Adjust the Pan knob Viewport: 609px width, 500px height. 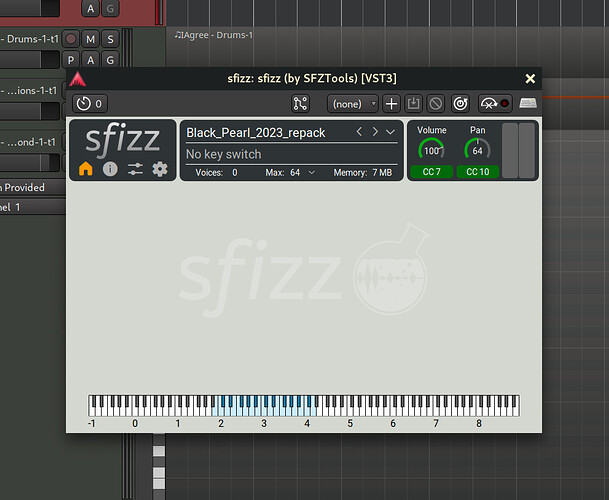477,150
